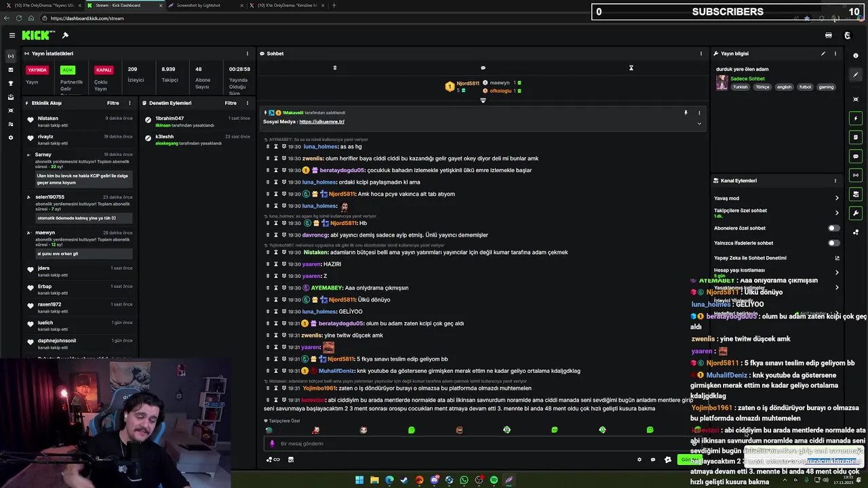The height and width of the screenshot is (488, 868).
Task: Select the pencil widget in right bar
Action: (856, 75)
